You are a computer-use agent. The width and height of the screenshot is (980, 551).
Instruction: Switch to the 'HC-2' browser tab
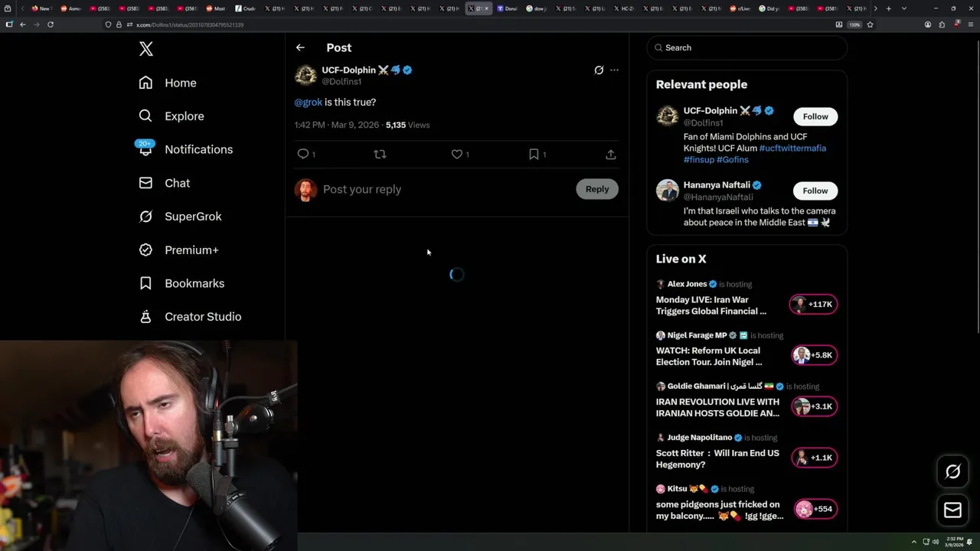(625, 8)
